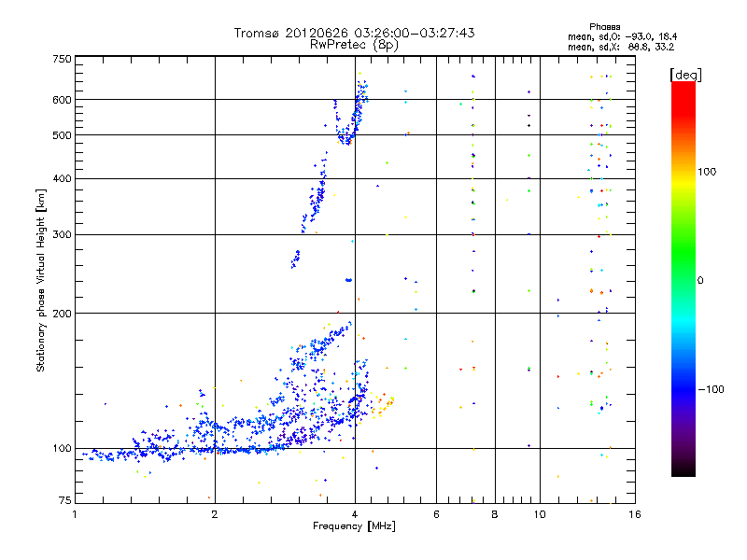This screenshot has width=747, height=560.
Task: Click the '100' y-axis tick label
Action: click(62, 449)
